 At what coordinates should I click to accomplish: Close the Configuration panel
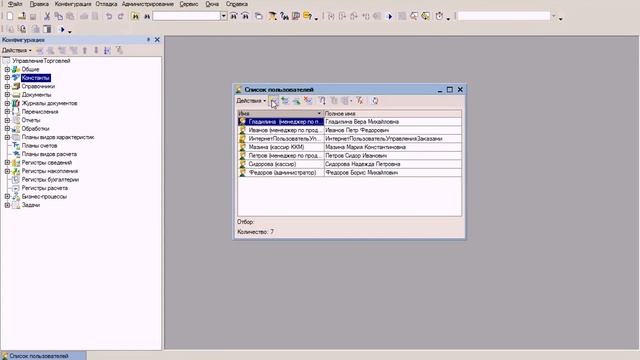[x=157, y=40]
